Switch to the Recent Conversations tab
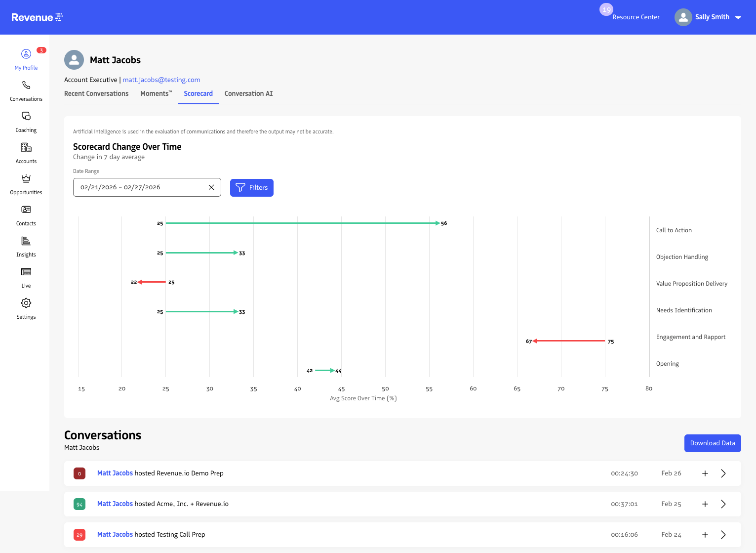This screenshot has height=553, width=756. pos(96,93)
